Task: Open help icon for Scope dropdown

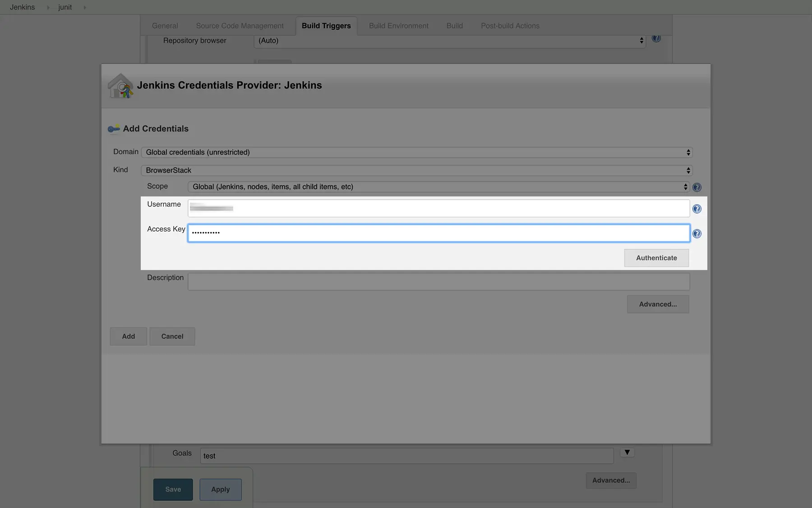Action: [x=697, y=187]
